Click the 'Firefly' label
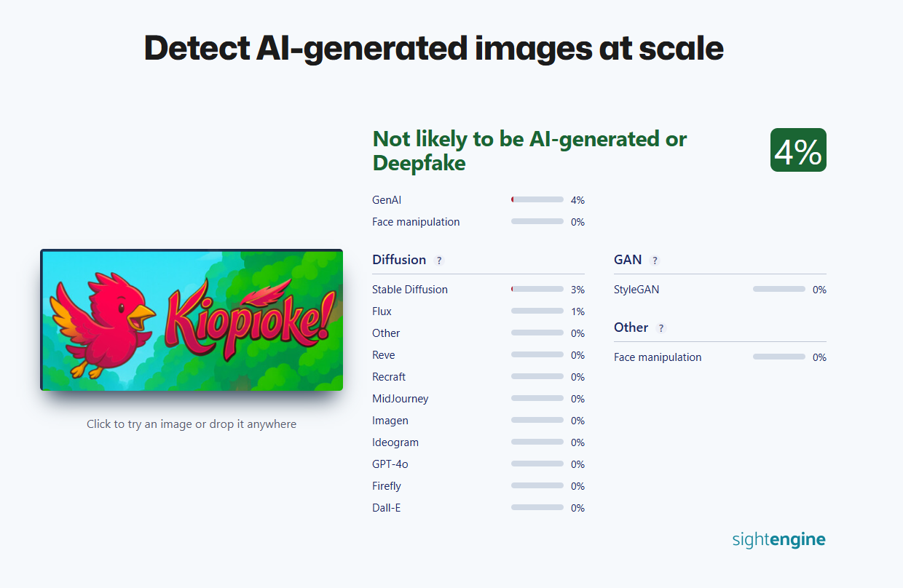The image size is (903, 588). 387,486
